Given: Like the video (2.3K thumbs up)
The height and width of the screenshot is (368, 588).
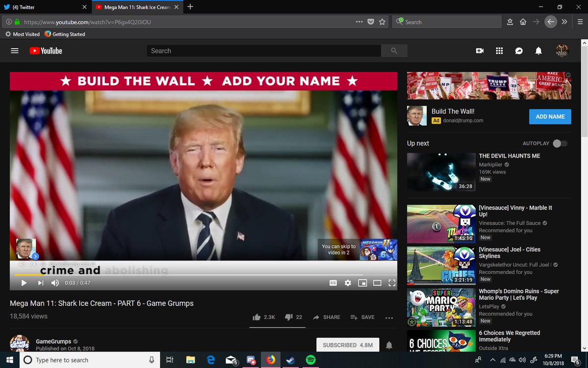Looking at the screenshot, I should (264, 317).
